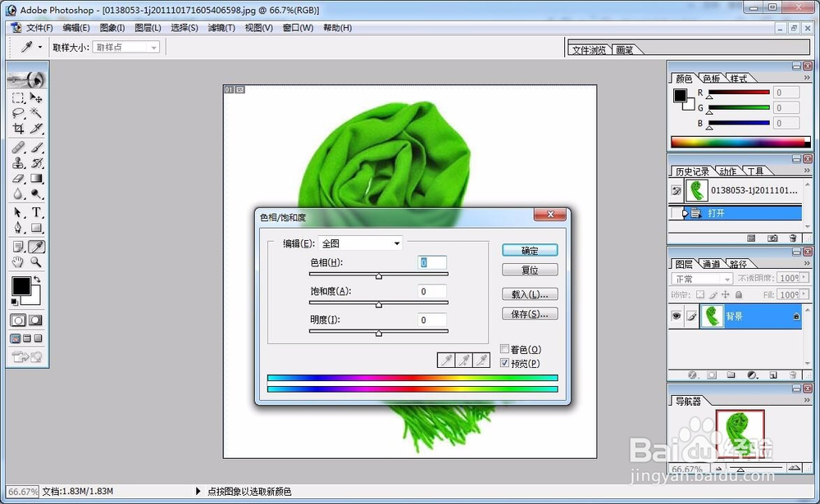Pick the Type tool

(34, 211)
